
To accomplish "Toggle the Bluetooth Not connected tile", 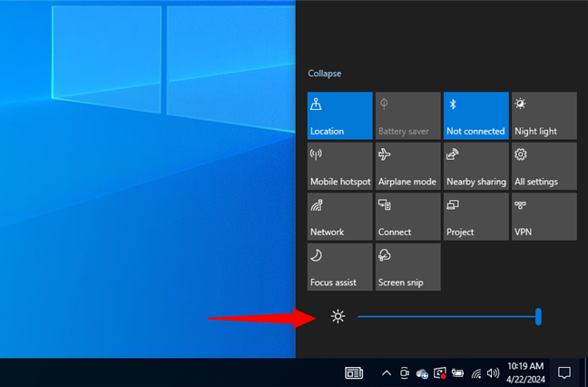I will 475,115.
